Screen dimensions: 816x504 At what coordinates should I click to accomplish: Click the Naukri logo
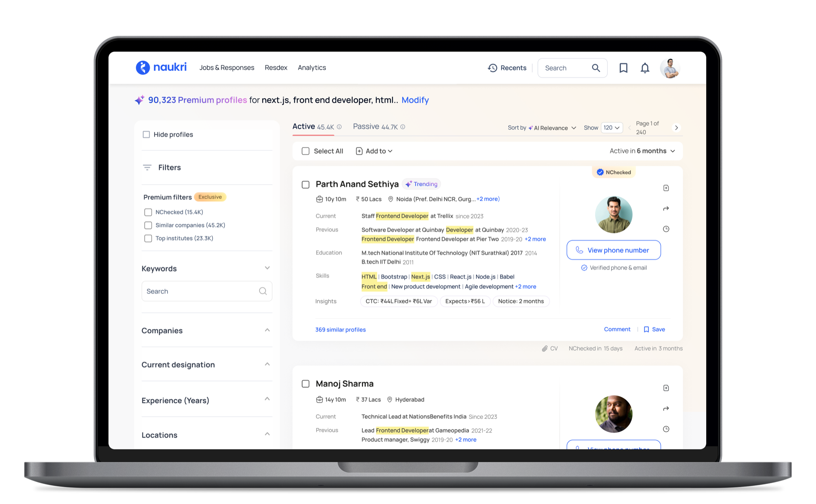point(161,67)
